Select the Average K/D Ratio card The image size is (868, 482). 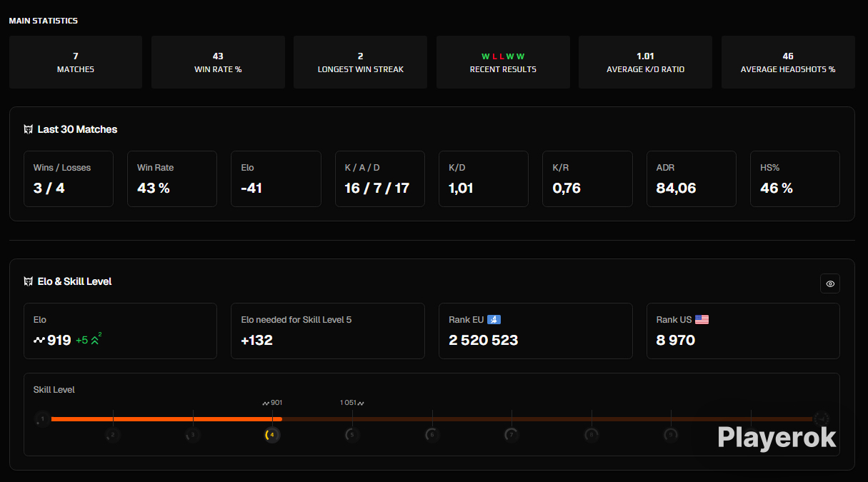(645, 62)
